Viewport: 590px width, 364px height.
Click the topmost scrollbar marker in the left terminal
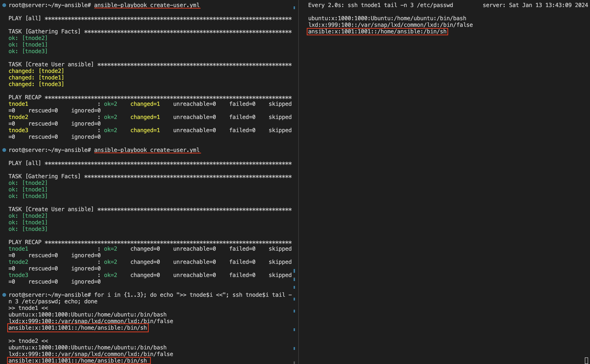tap(294, 8)
